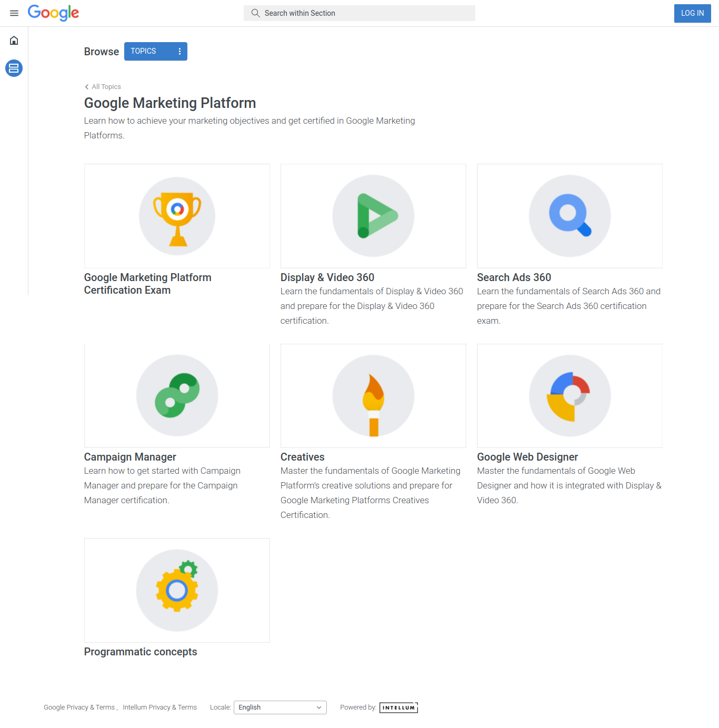The image size is (719, 728).
Task: Click the Programmatic concepts gear icon
Action: 177,590
